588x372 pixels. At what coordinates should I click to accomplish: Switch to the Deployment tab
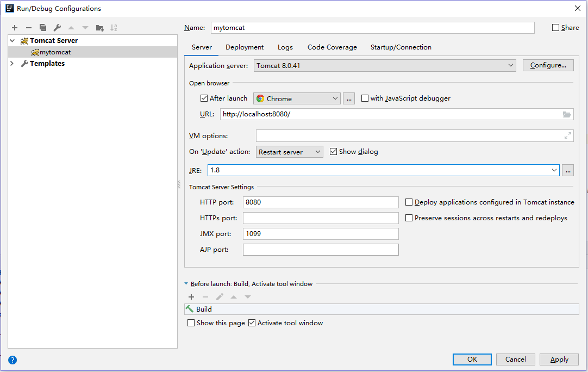(245, 47)
